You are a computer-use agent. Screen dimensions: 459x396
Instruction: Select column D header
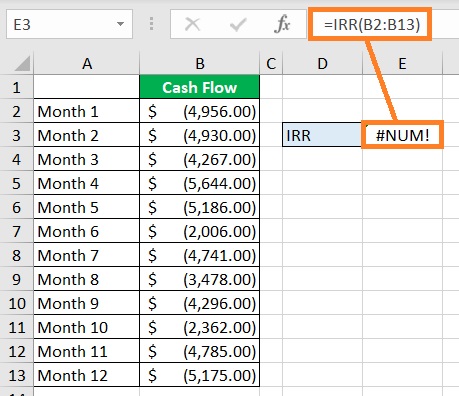tap(322, 63)
